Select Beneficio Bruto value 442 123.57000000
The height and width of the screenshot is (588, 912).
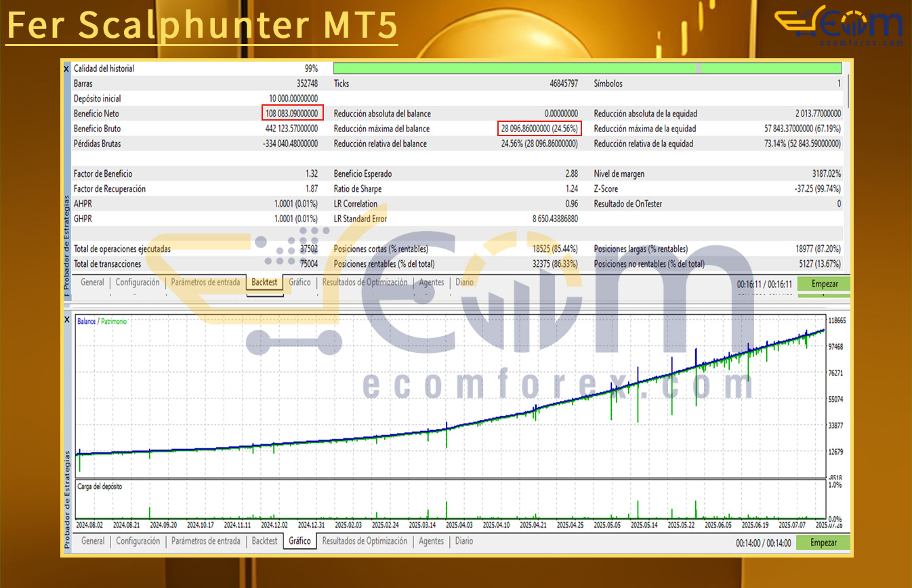[x=291, y=129]
